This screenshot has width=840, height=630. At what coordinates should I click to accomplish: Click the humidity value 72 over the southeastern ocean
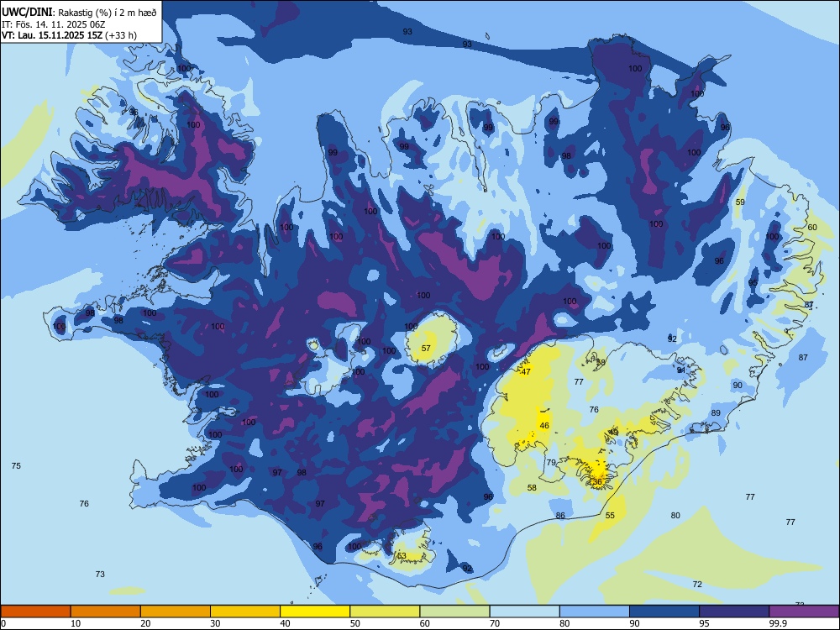coord(697,585)
